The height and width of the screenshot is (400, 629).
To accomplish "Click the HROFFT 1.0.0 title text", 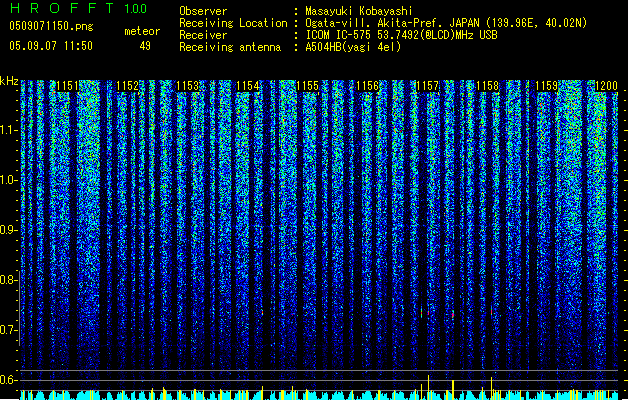I will click(78, 8).
